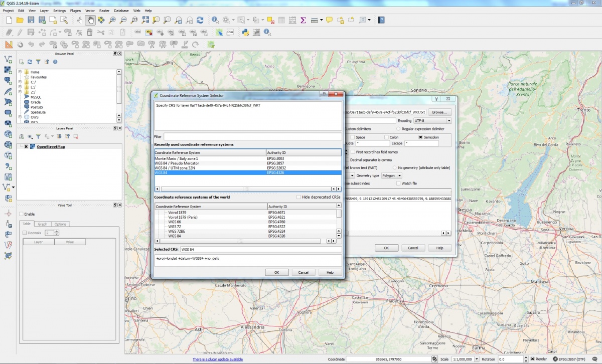The width and height of the screenshot is (602, 364).
Task: Select the Pan Map hand tool
Action: coord(91,20)
